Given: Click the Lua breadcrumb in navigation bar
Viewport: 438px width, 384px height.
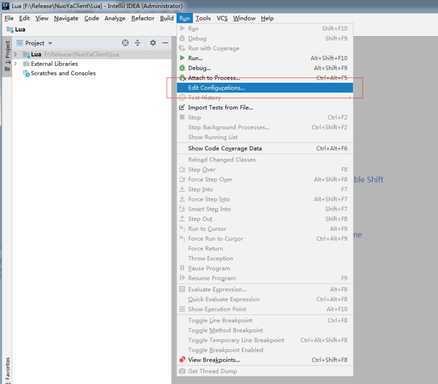Looking at the screenshot, I should click(16, 30).
